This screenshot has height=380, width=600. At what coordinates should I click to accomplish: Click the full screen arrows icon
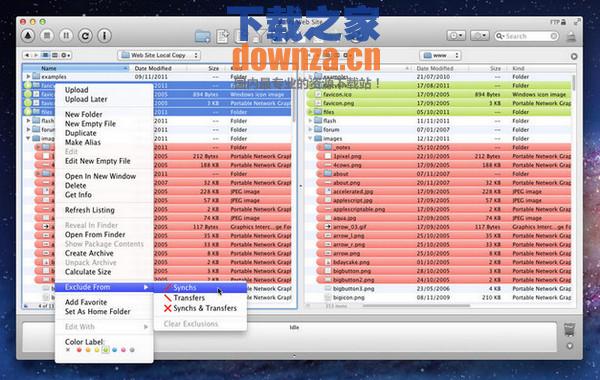point(577,22)
